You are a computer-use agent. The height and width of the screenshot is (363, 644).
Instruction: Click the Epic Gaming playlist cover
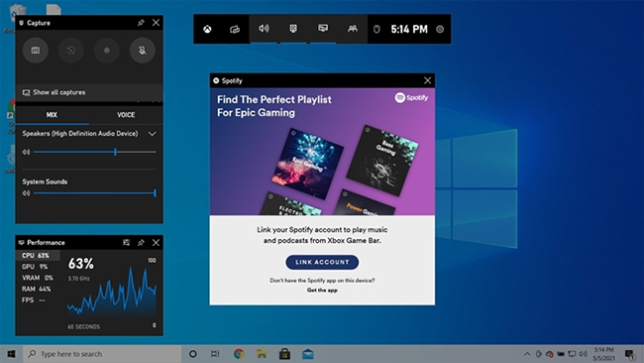pos(307,164)
